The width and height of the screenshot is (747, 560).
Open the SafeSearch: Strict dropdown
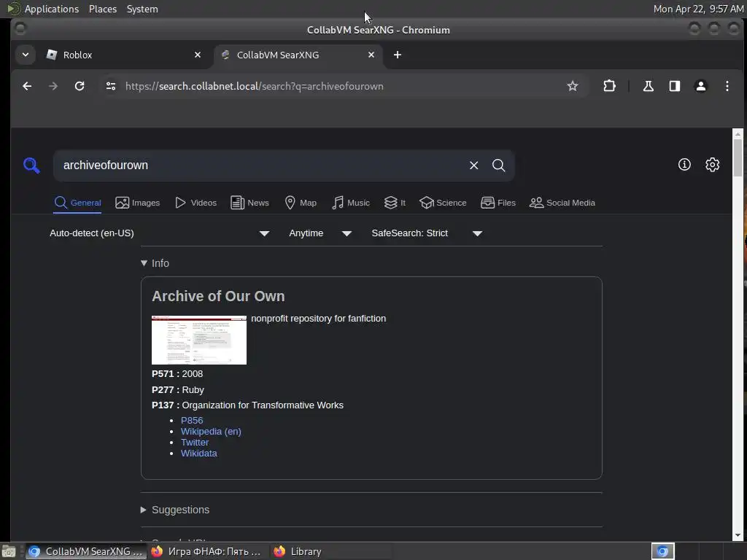(427, 233)
